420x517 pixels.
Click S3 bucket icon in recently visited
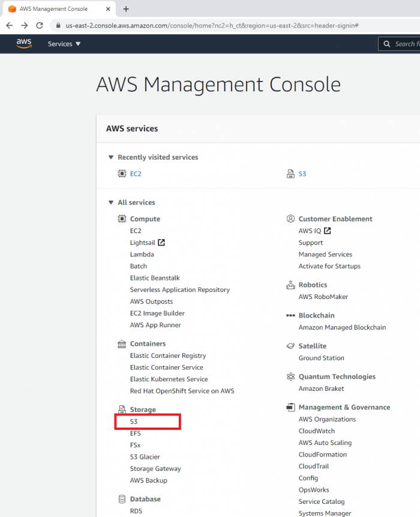tap(290, 174)
